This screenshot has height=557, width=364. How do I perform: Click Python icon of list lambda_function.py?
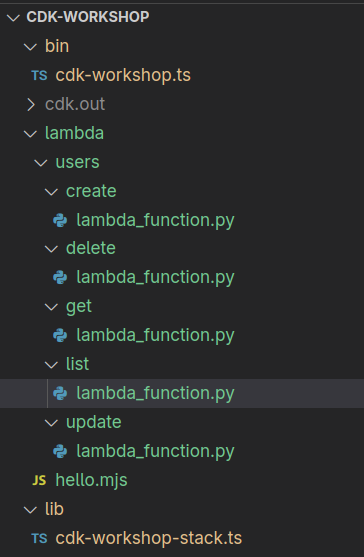60,393
